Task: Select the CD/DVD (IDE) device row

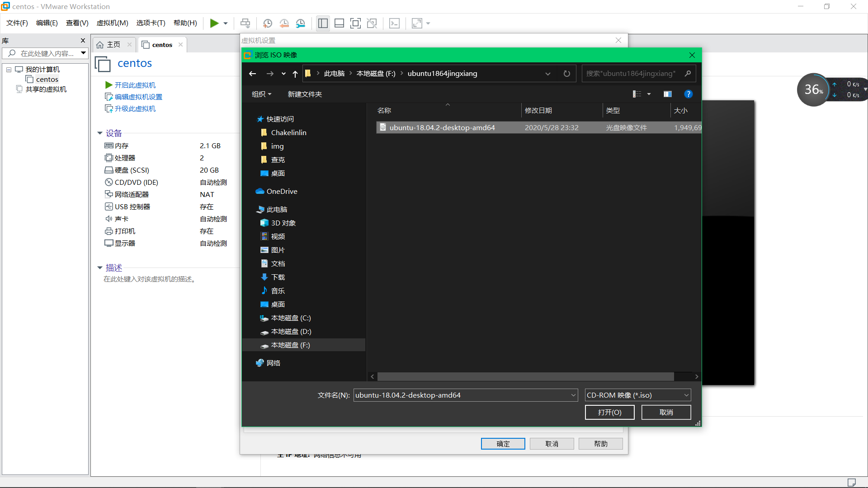Action: [x=166, y=182]
